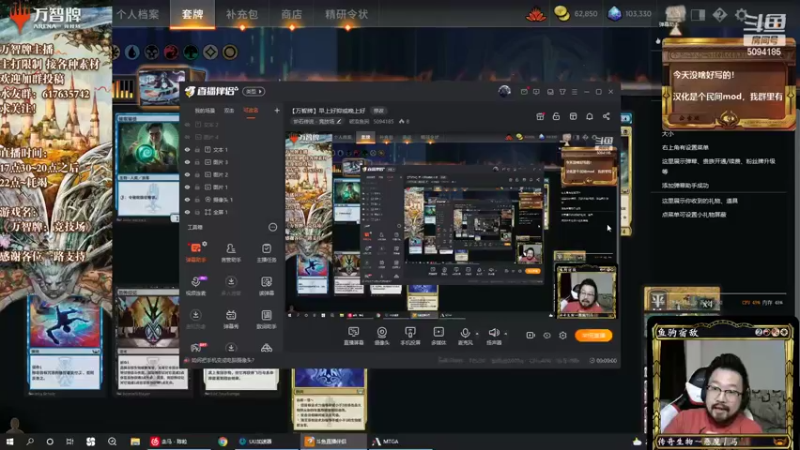Click the red mana filter in MTG Arena
The height and width of the screenshot is (450, 800).
(x=171, y=52)
